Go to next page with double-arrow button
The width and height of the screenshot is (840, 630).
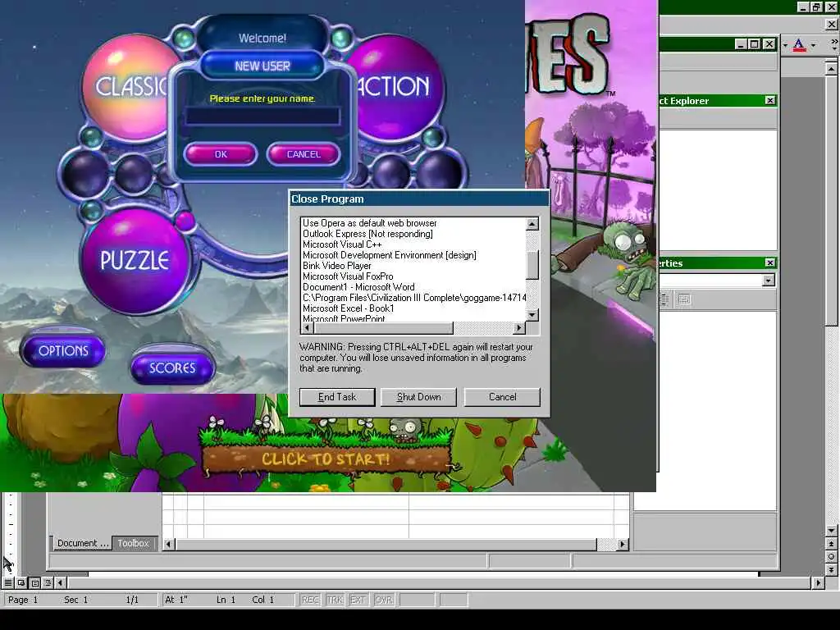pyautogui.click(x=831, y=570)
